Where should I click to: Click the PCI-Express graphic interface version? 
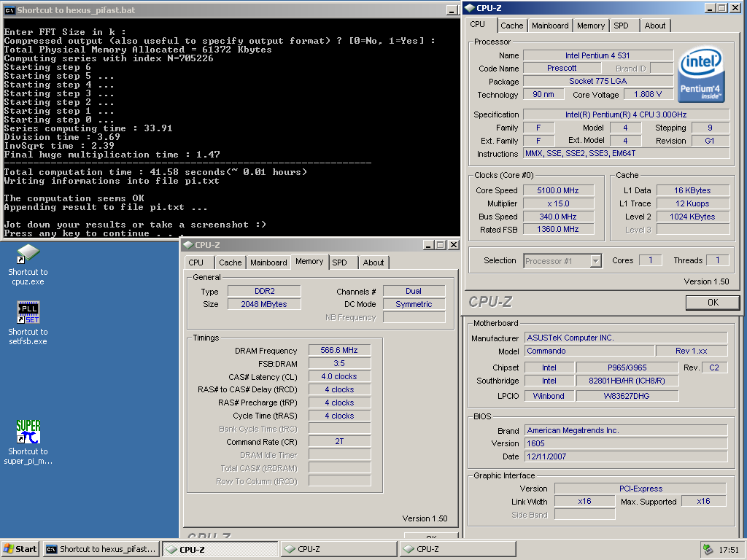[640, 489]
